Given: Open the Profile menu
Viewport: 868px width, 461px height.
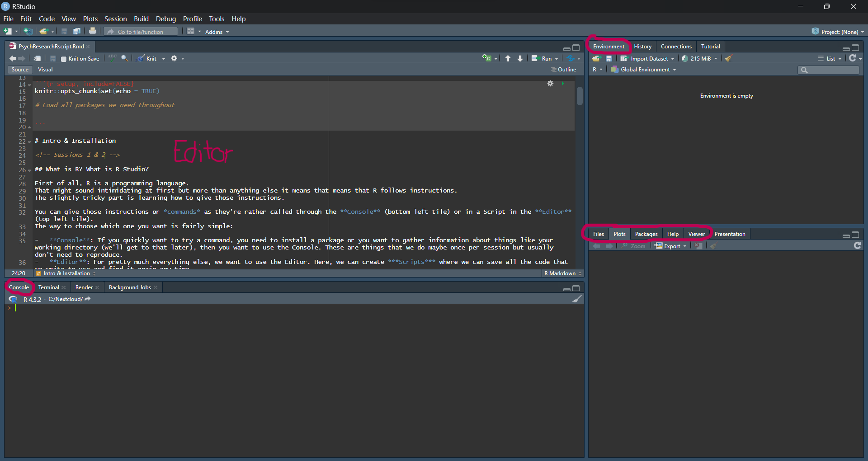Looking at the screenshot, I should [x=192, y=19].
